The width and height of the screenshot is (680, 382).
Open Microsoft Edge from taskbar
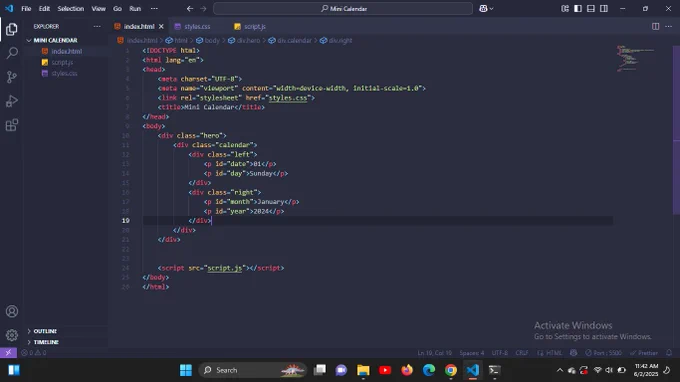(x=428, y=370)
